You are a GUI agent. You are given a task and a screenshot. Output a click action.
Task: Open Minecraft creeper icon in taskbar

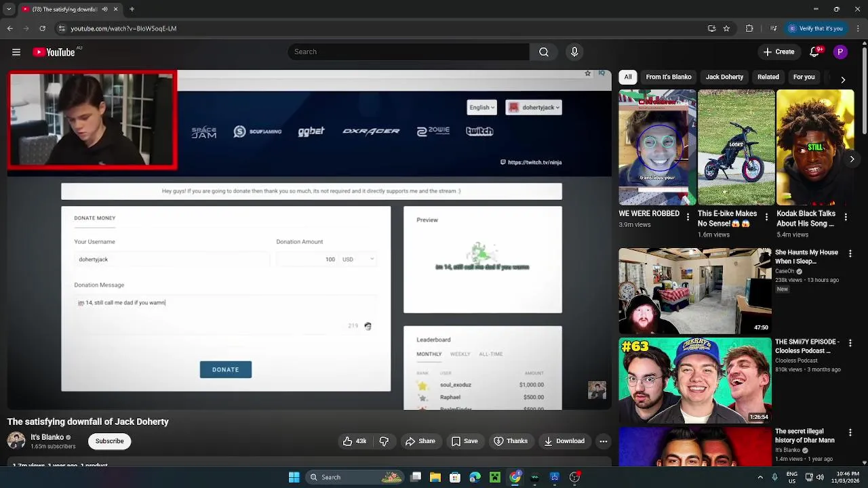(495, 477)
